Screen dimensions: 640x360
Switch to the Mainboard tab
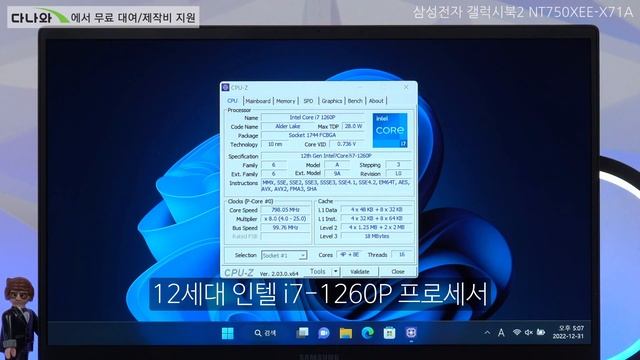(x=258, y=101)
